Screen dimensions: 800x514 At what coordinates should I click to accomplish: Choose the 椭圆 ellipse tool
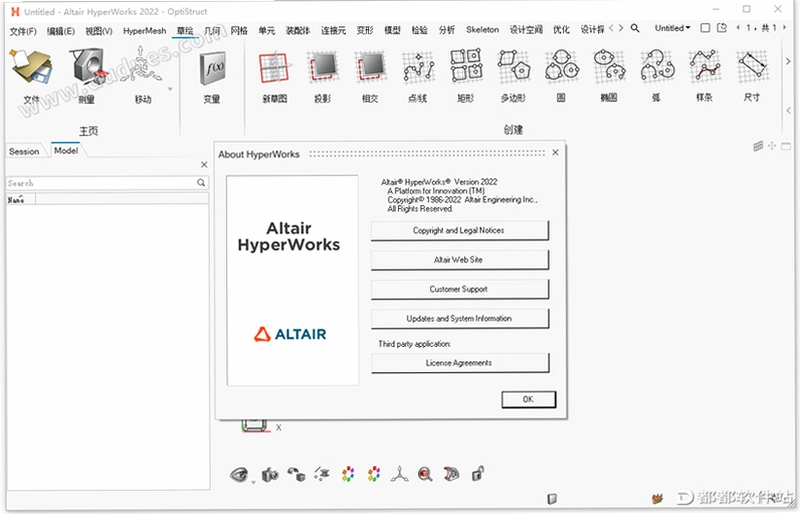click(x=609, y=76)
